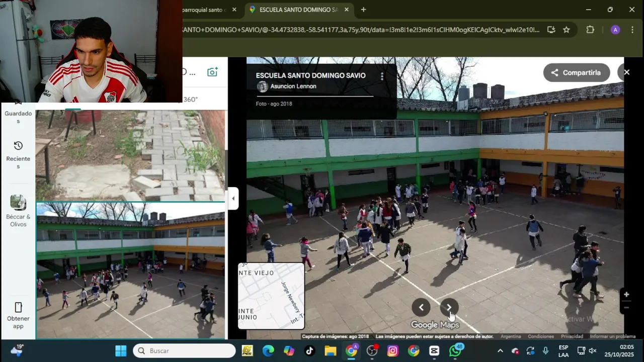Click the Foto - ago 2018 date label

274,104
